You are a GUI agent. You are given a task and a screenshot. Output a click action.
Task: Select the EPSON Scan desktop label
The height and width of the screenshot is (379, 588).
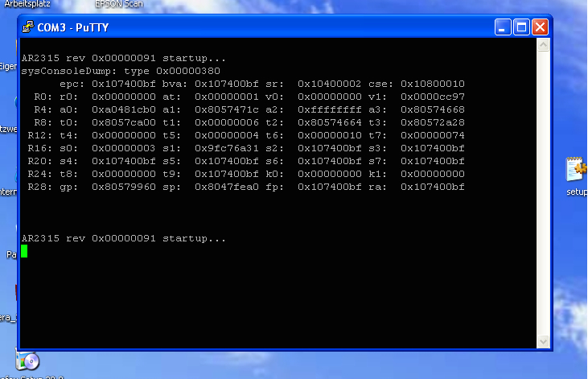point(119,4)
